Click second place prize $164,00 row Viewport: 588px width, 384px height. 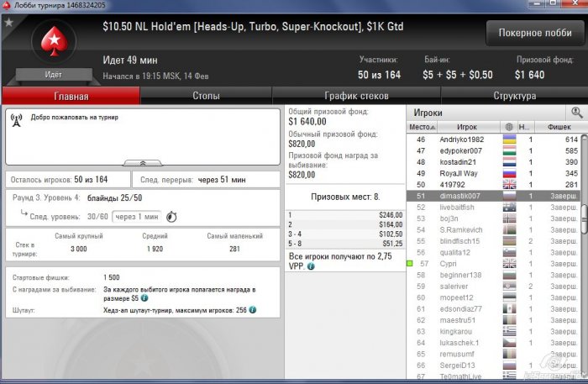pos(345,224)
